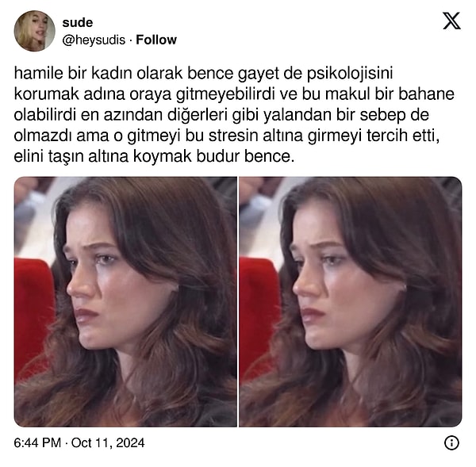Click tweet line starting 'olmazdı ama o gitmeyi'

(x=227, y=136)
